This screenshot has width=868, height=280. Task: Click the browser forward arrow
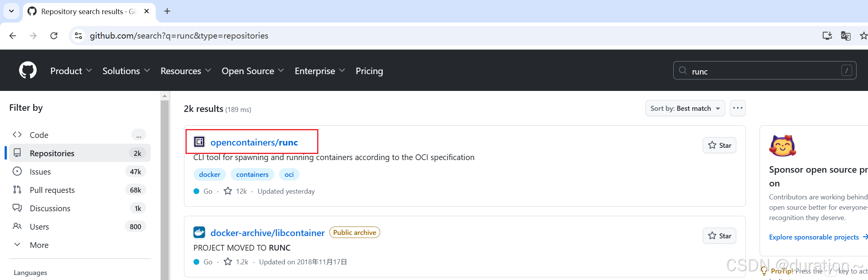tap(33, 36)
